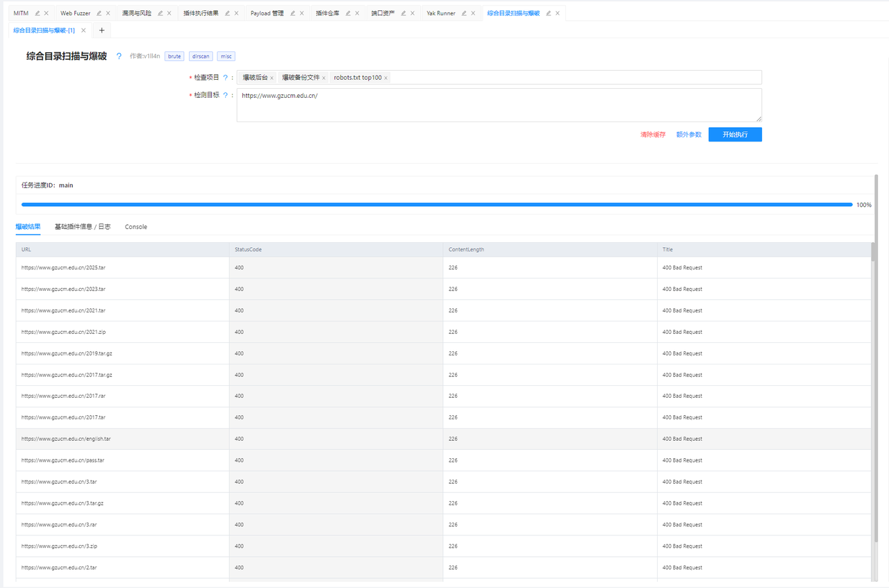The width and height of the screenshot is (889, 588).
Task: Click help icon beside 检测目标 label
Action: pyautogui.click(x=225, y=95)
